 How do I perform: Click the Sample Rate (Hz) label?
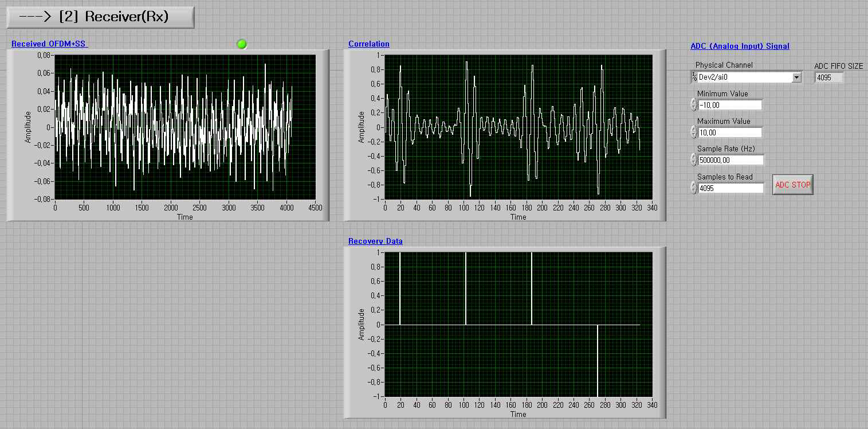coord(726,149)
